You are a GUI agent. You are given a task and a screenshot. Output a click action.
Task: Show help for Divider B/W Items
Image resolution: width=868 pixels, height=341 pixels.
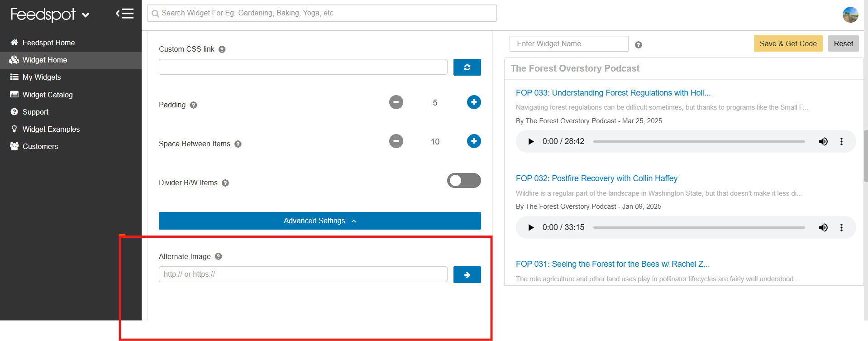(x=225, y=183)
